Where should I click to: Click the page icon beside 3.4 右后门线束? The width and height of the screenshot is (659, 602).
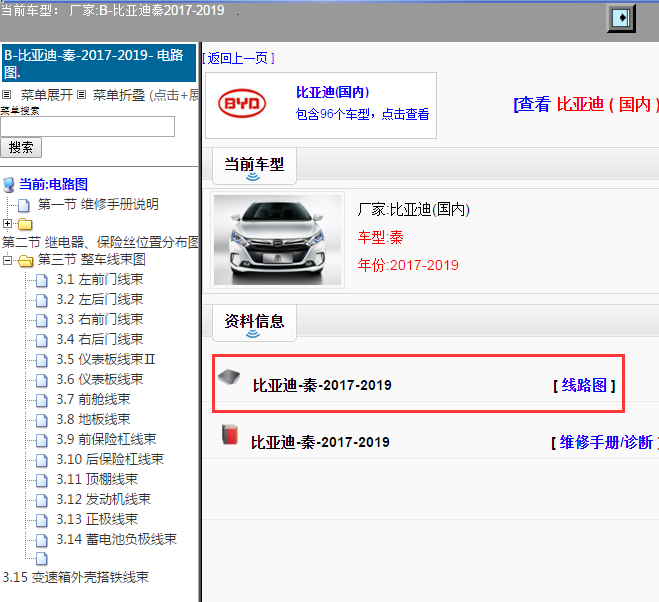point(42,340)
